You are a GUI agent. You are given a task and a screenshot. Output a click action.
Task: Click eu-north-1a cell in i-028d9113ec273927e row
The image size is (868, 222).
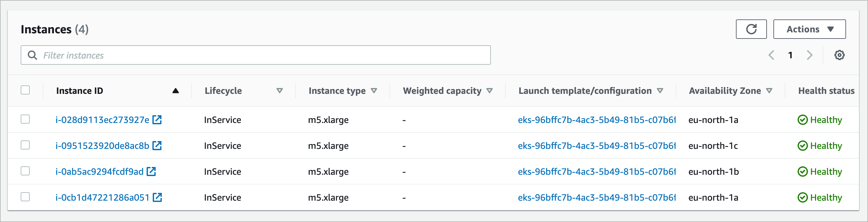click(x=713, y=120)
